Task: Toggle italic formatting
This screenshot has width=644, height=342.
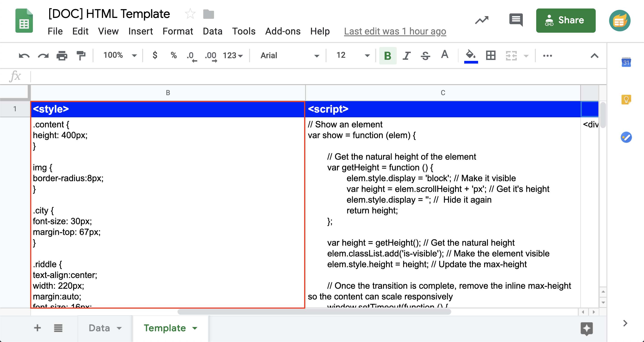Action: [406, 55]
